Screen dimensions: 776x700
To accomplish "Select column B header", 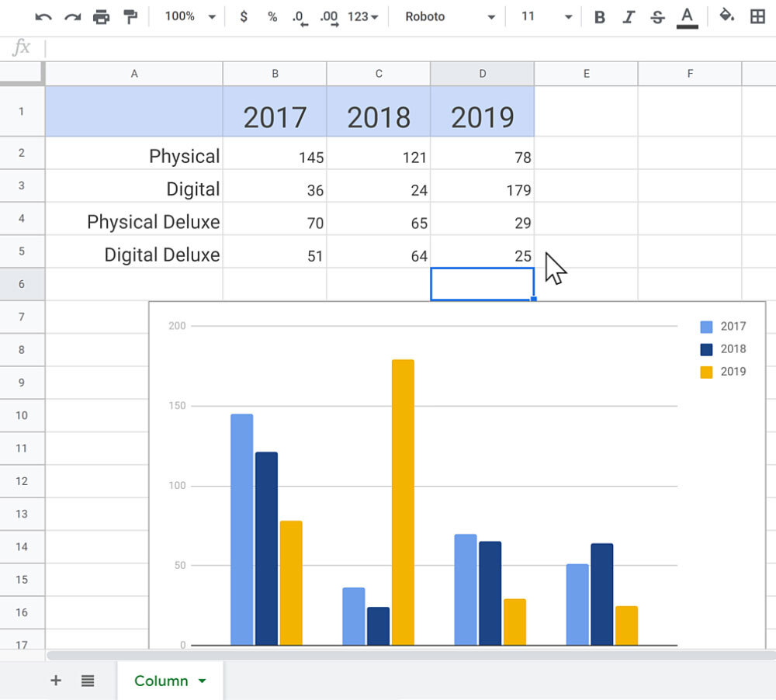I will 275,74.
